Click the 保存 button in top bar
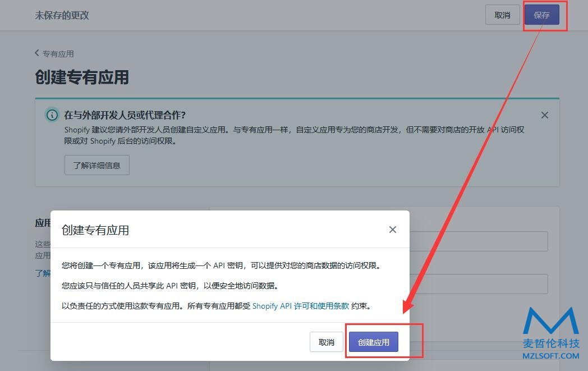588x371 pixels. (x=541, y=15)
